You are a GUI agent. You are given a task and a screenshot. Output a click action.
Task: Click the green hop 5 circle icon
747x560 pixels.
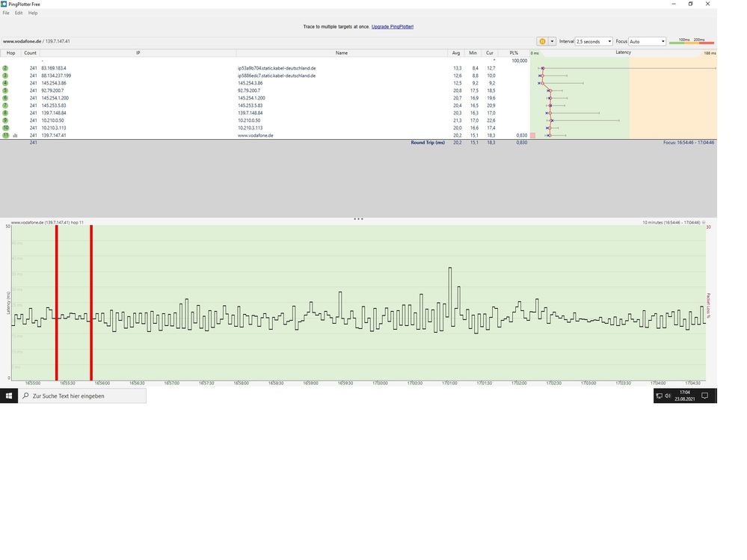(5, 90)
